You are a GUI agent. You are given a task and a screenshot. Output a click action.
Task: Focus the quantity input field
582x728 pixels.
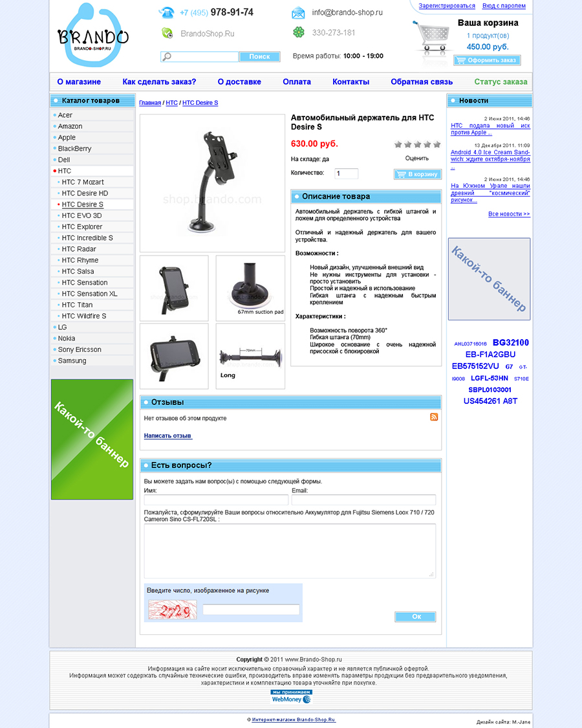pos(346,173)
